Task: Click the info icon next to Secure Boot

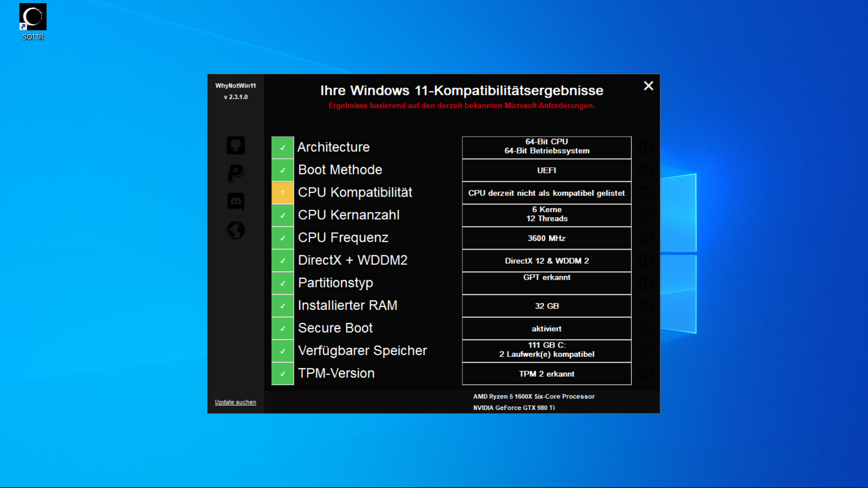Action: pos(646,328)
